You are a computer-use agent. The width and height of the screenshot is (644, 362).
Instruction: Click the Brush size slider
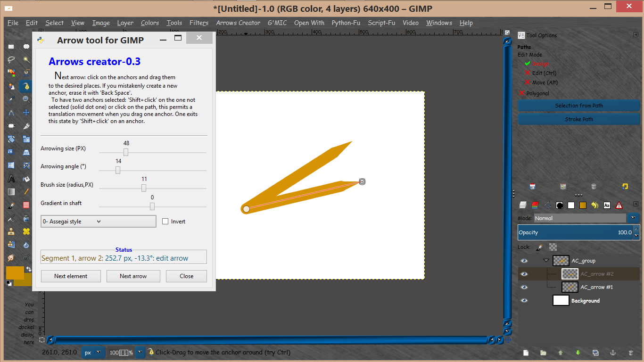point(153,188)
